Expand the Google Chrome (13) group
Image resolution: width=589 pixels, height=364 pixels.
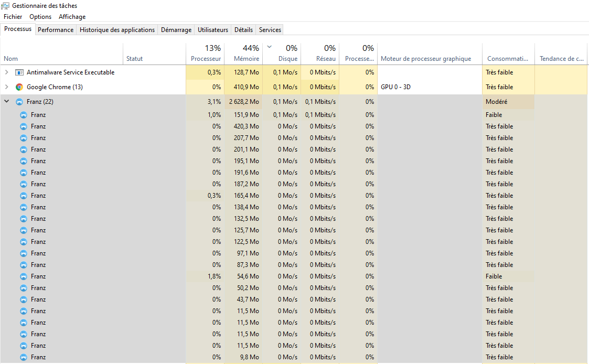click(x=6, y=87)
